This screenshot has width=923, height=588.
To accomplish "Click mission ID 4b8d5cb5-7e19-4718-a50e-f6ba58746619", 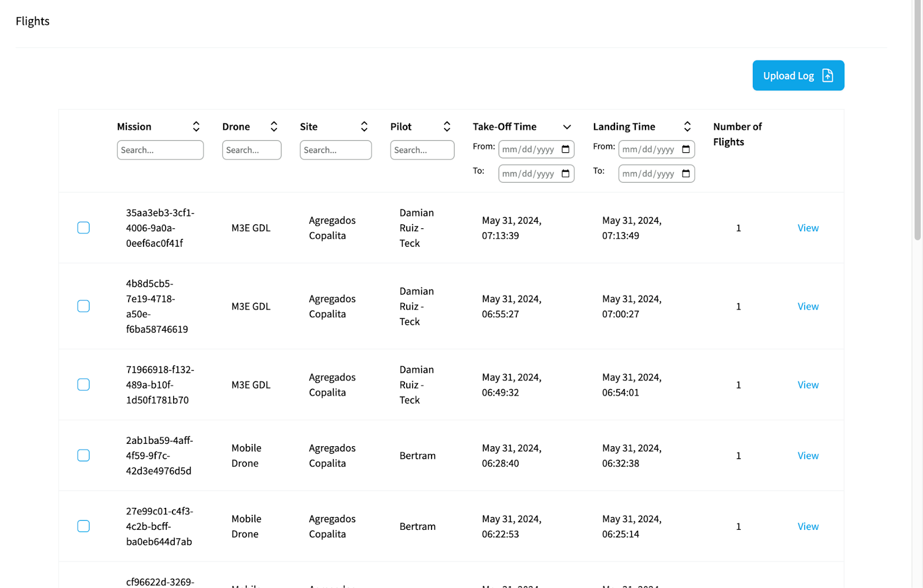I will pyautogui.click(x=157, y=306).
